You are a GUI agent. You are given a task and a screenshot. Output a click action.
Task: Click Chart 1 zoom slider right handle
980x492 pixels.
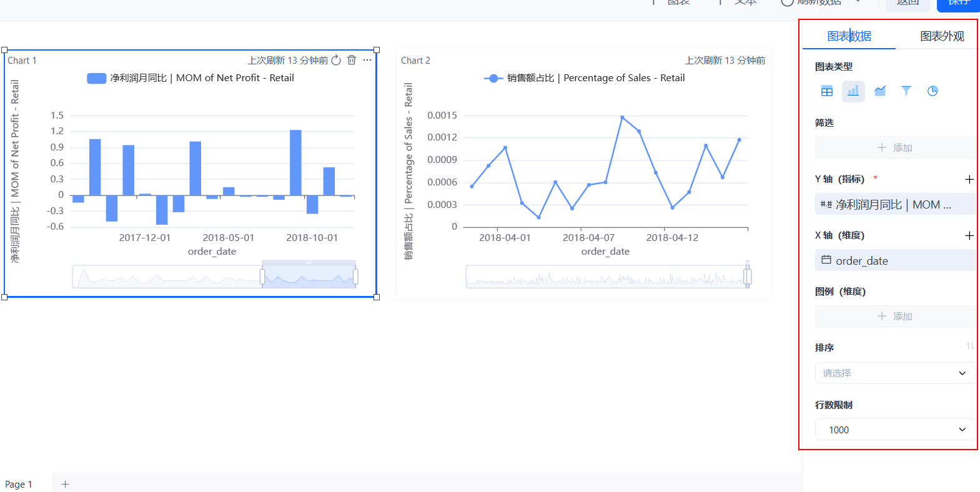(355, 276)
